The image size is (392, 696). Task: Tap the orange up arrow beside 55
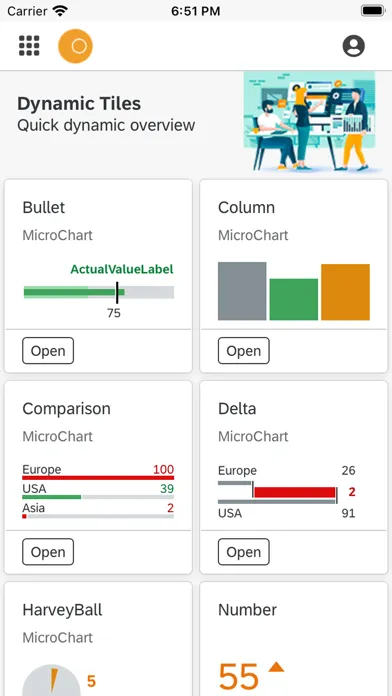[276, 667]
